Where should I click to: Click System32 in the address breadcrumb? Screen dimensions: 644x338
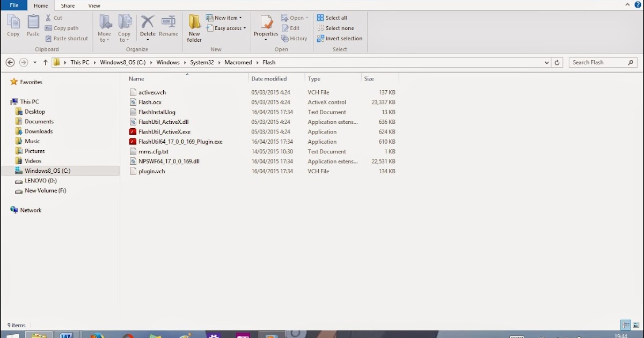pos(202,62)
